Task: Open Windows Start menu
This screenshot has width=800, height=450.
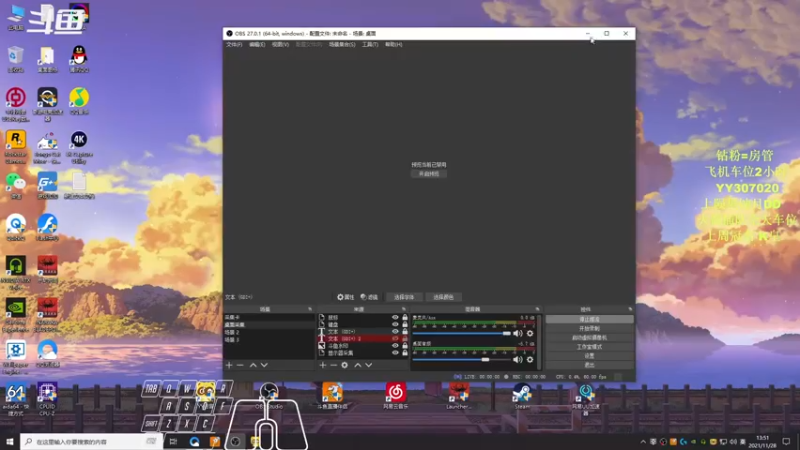Action: point(10,441)
